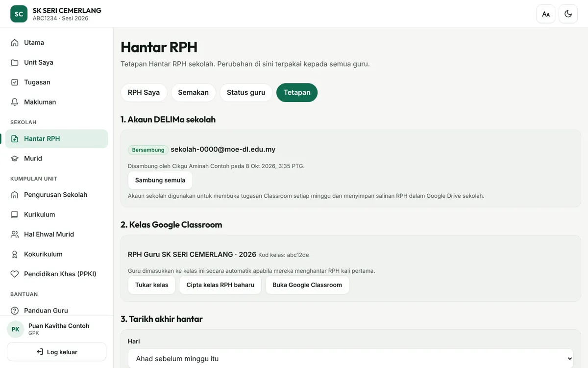Click the home icon beside Utama

[15, 43]
